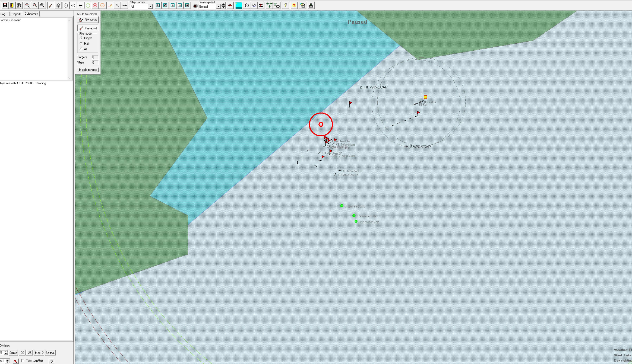Click the lightning bolt icon
This screenshot has height=364, width=632.
click(285, 5)
